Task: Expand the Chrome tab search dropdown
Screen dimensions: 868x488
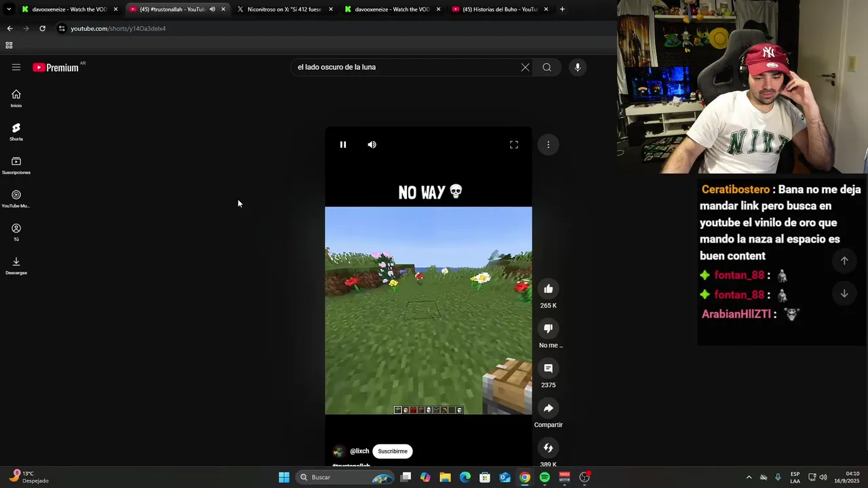Action: [9, 9]
